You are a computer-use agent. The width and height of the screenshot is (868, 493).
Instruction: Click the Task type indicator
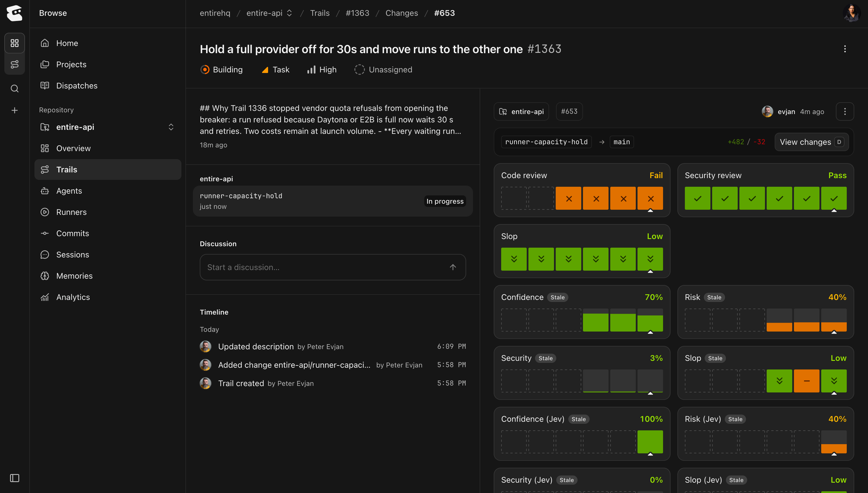[275, 70]
